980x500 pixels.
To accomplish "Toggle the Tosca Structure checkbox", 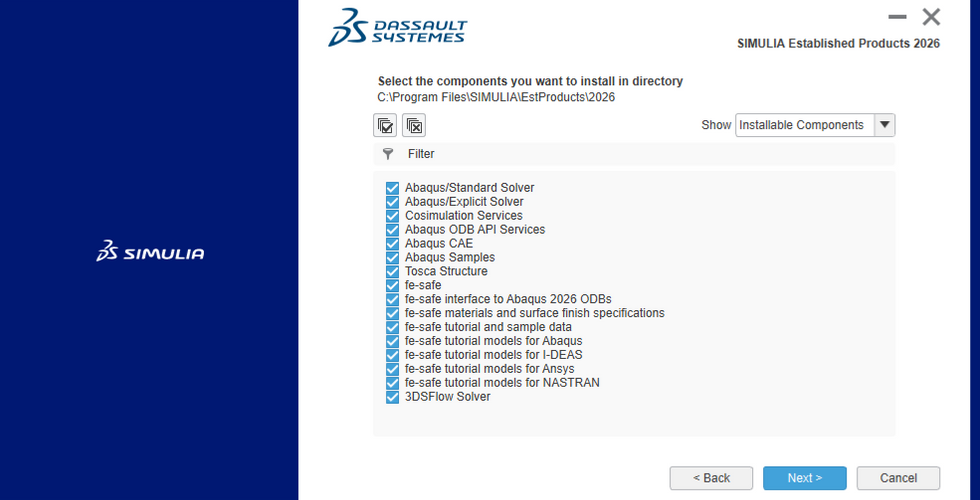I will pos(392,271).
